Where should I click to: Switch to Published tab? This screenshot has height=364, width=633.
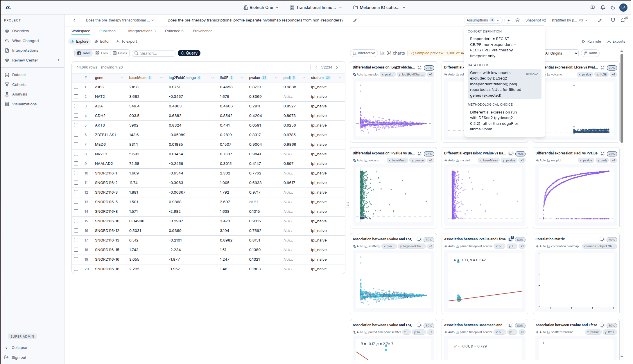tap(109, 31)
